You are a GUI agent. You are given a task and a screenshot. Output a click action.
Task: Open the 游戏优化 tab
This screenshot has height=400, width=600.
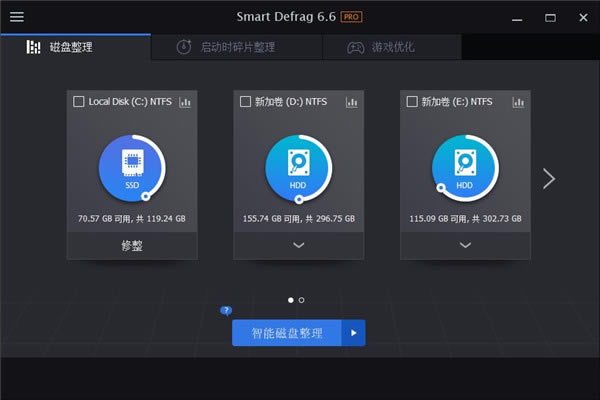coord(392,47)
